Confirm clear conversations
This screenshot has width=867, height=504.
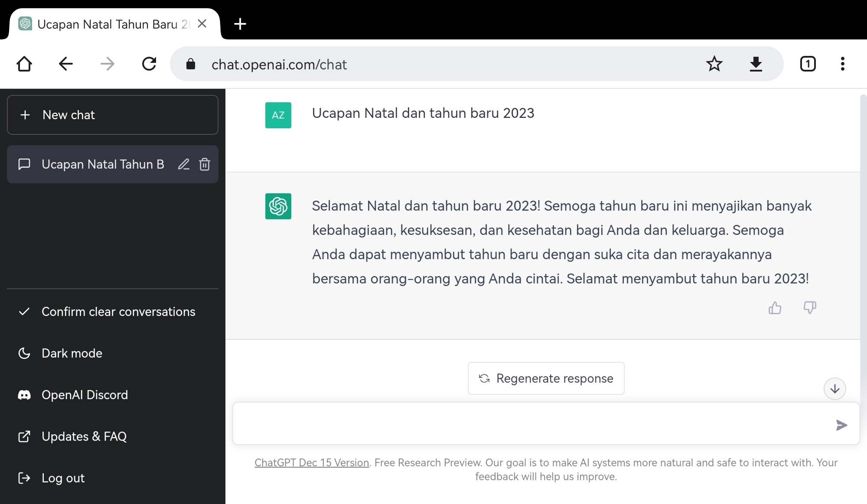point(118,312)
